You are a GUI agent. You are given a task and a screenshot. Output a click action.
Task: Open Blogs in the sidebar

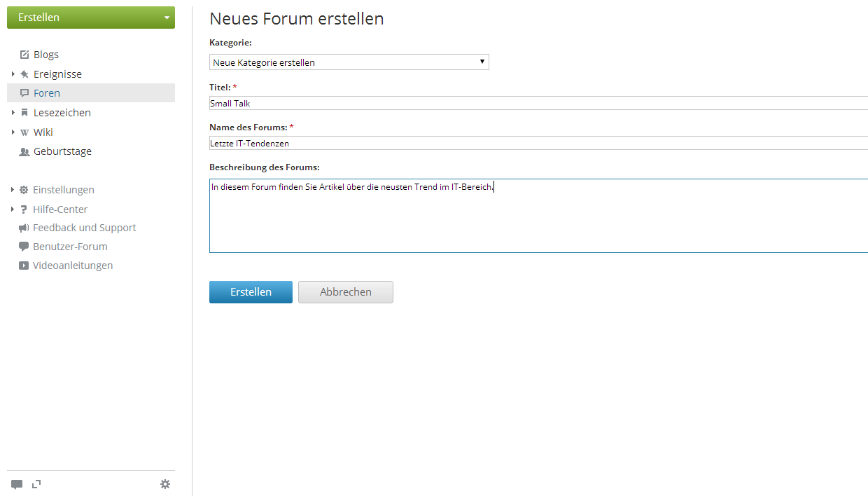click(x=46, y=55)
